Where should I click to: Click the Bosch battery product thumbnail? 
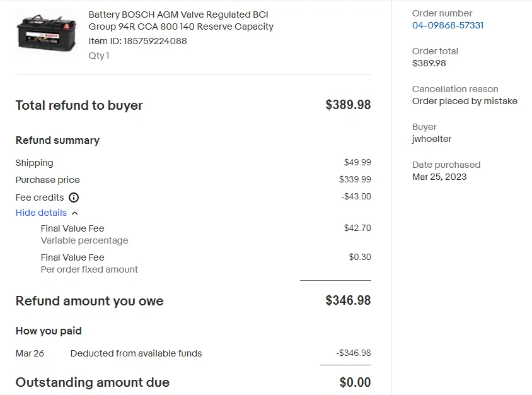(x=47, y=34)
